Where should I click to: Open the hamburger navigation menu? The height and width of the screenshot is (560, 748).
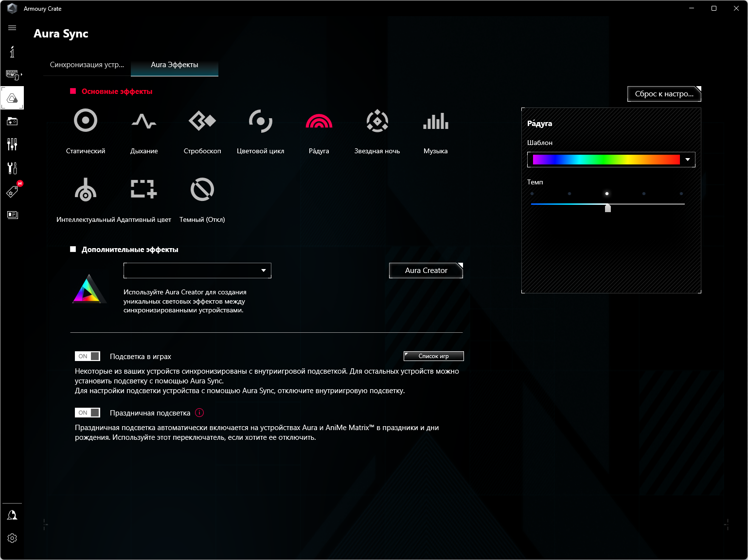[12, 28]
